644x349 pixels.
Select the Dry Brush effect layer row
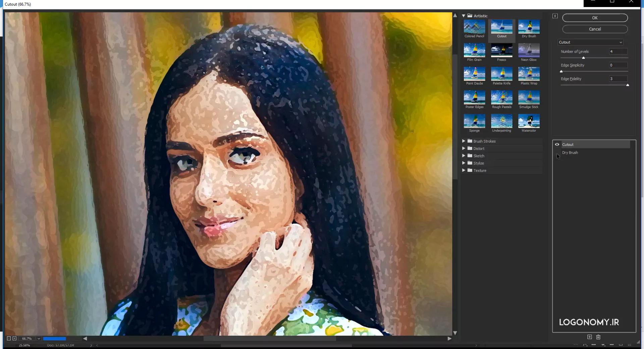tap(595, 153)
